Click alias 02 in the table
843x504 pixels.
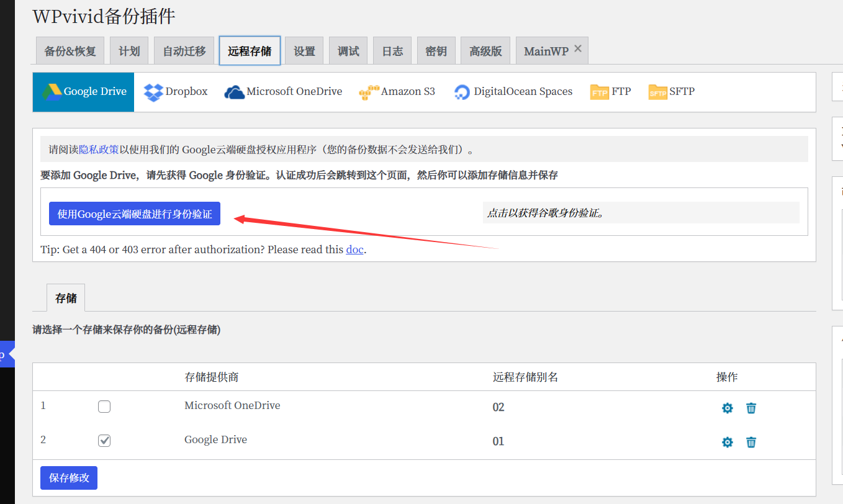click(498, 407)
